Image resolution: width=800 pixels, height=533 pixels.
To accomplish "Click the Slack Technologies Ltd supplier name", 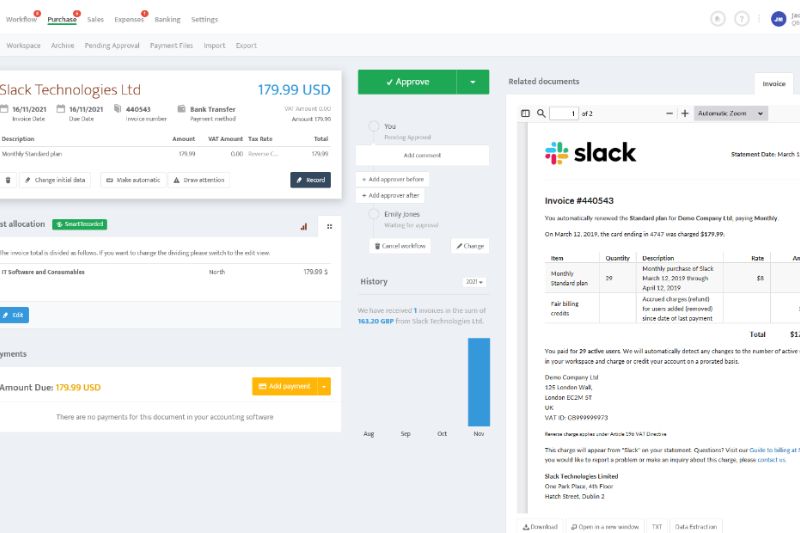I will 70,90.
